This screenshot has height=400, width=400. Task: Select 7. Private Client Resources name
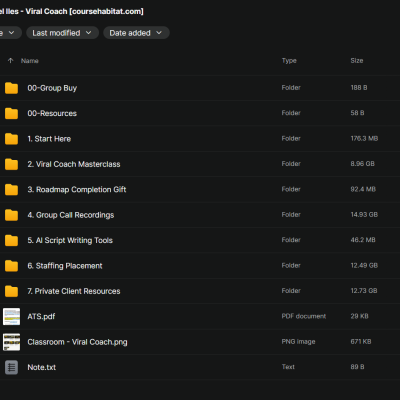[74, 291]
